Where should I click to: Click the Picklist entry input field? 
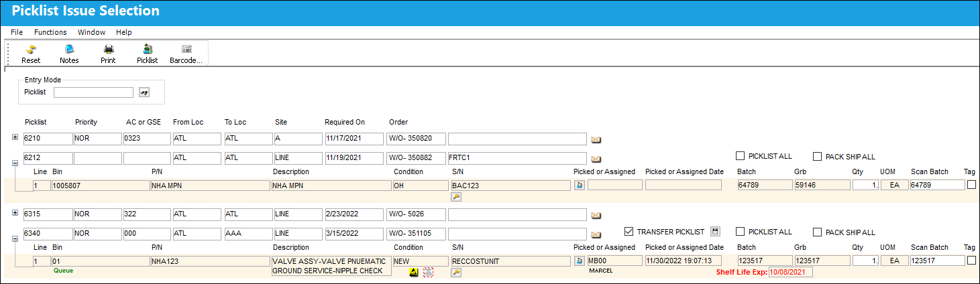click(x=94, y=92)
